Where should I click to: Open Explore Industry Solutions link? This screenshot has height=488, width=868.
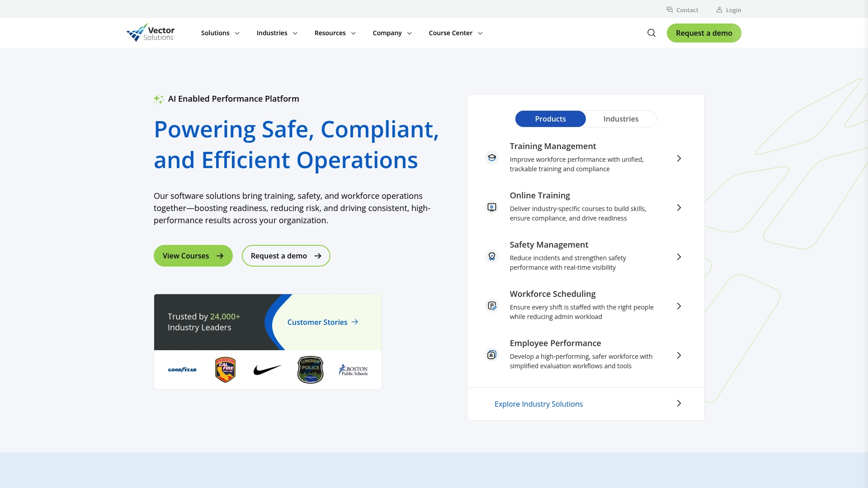click(x=538, y=404)
